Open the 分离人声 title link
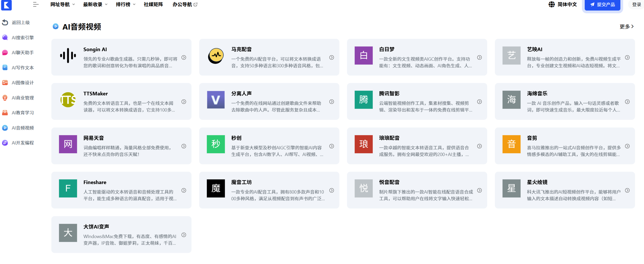Screen dimensions: 644x264 pos(241,94)
